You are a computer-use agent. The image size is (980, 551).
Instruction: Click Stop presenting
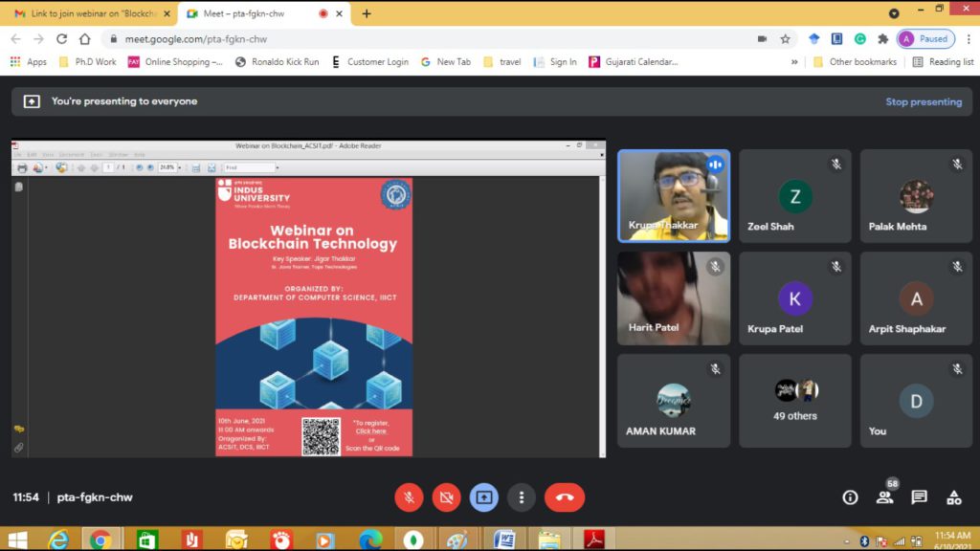pos(923,101)
